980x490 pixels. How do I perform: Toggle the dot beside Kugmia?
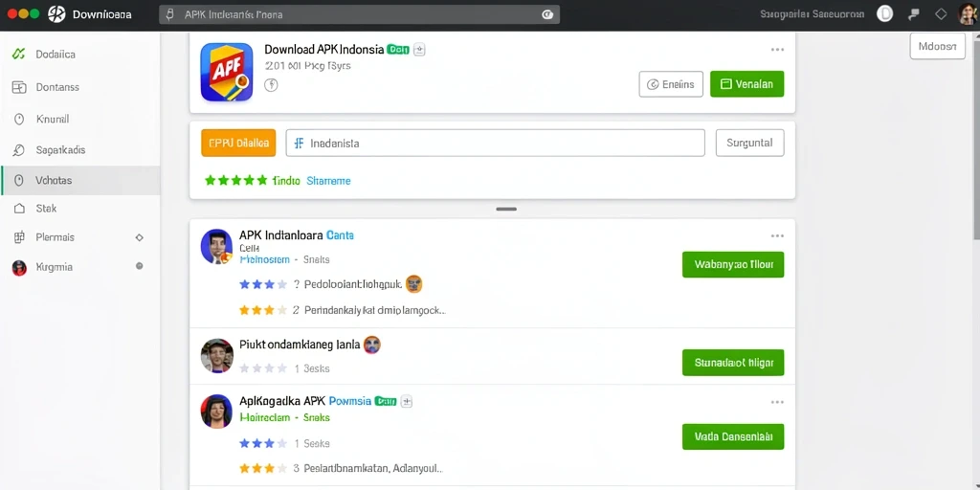pyautogui.click(x=140, y=266)
